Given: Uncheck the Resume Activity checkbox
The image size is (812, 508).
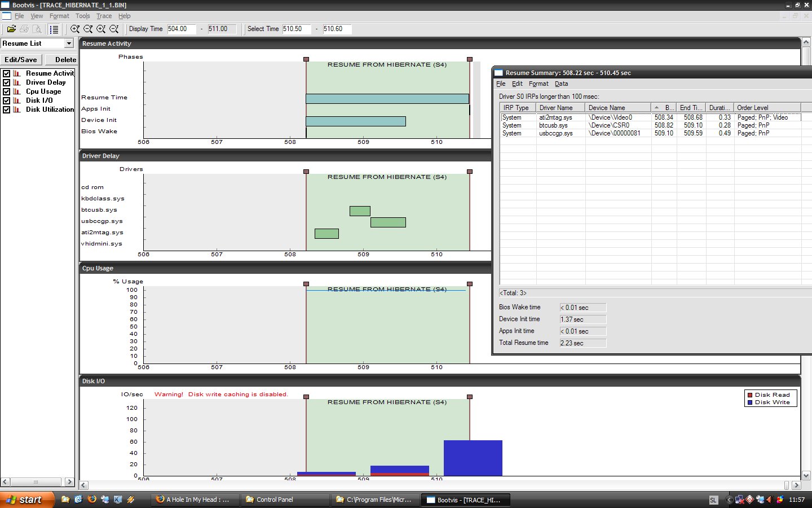Looking at the screenshot, I should point(7,73).
